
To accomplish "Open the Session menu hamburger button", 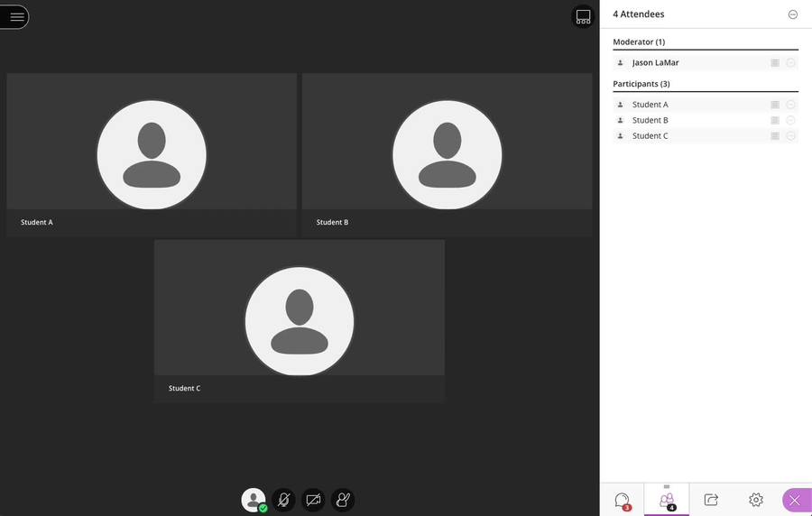I will pos(15,17).
